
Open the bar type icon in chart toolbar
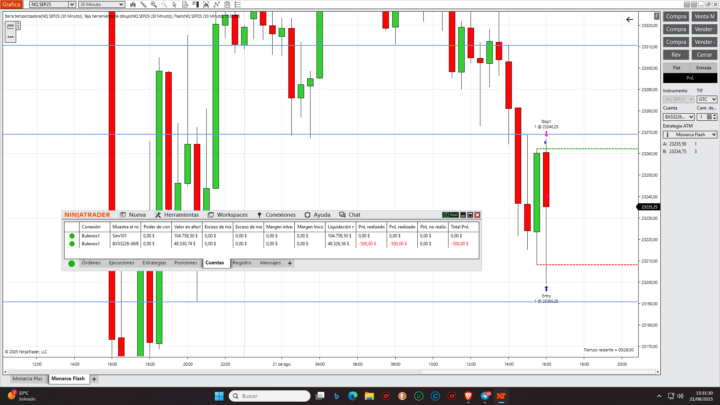tap(133, 4)
